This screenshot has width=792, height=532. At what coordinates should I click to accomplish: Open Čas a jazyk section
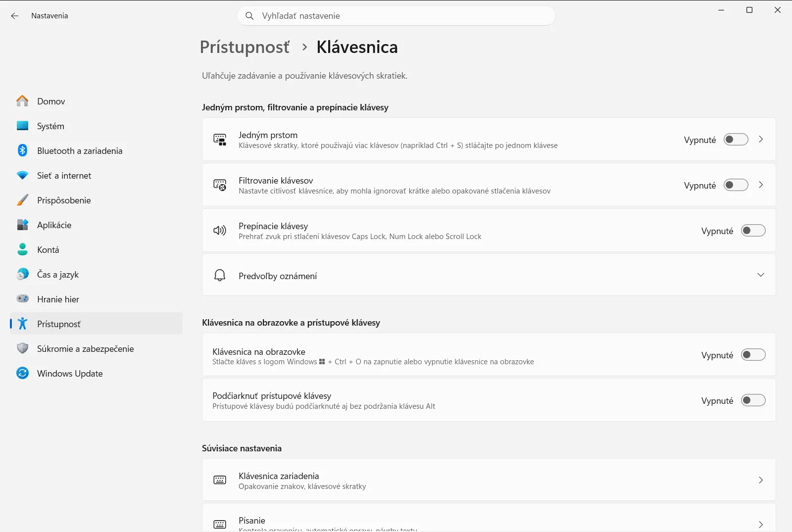pos(97,274)
